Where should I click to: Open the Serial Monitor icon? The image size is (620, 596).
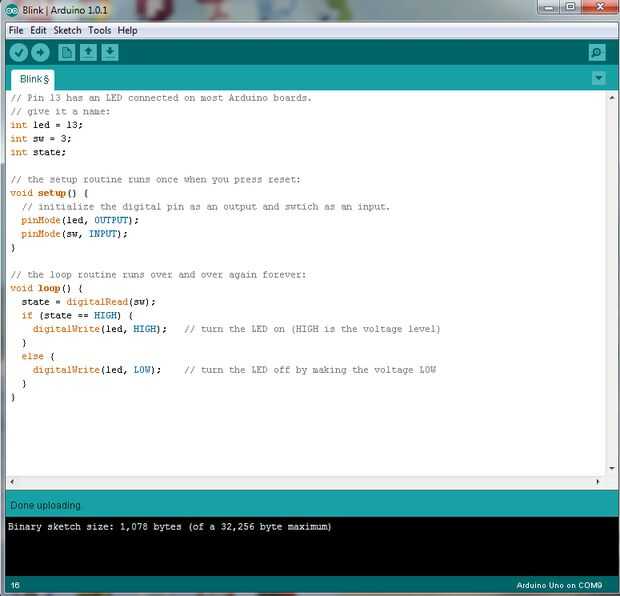point(597,52)
